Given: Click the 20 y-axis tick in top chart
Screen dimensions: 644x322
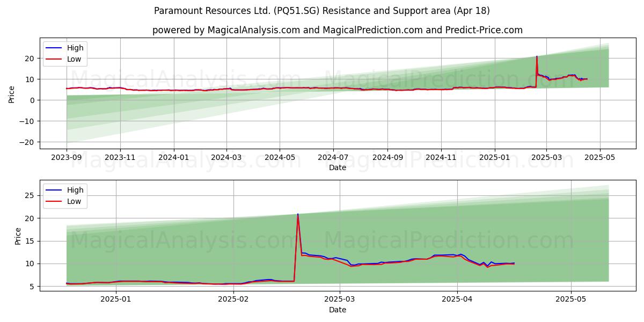Looking at the screenshot, I should coord(31,58).
